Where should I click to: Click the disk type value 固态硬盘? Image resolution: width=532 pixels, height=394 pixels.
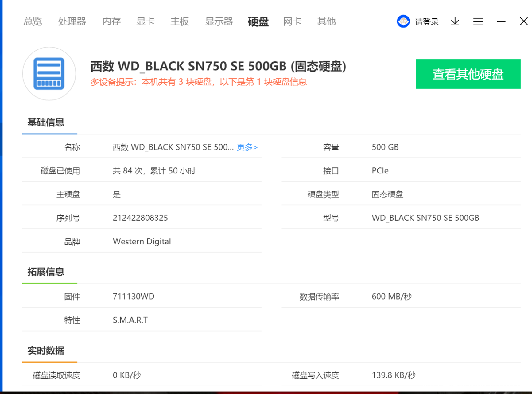[387, 194]
